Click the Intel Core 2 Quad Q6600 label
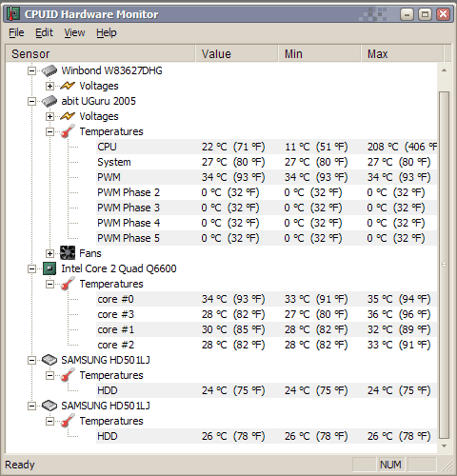 [119, 268]
